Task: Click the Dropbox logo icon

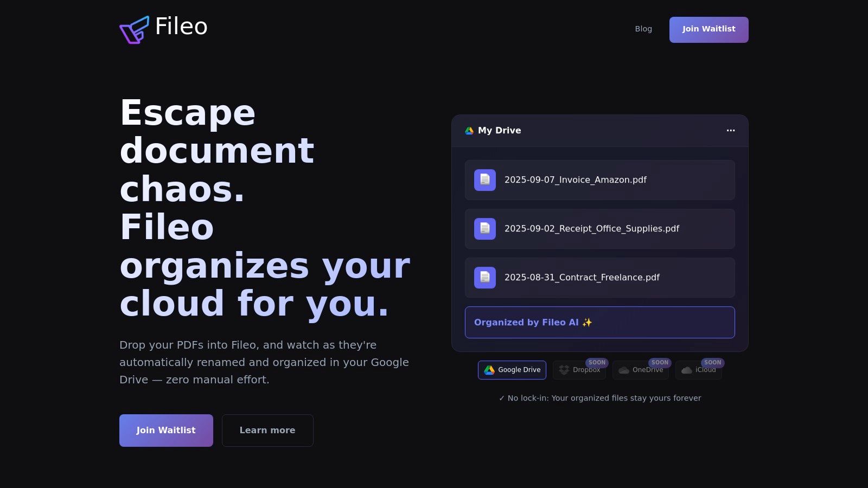Action: (x=564, y=370)
